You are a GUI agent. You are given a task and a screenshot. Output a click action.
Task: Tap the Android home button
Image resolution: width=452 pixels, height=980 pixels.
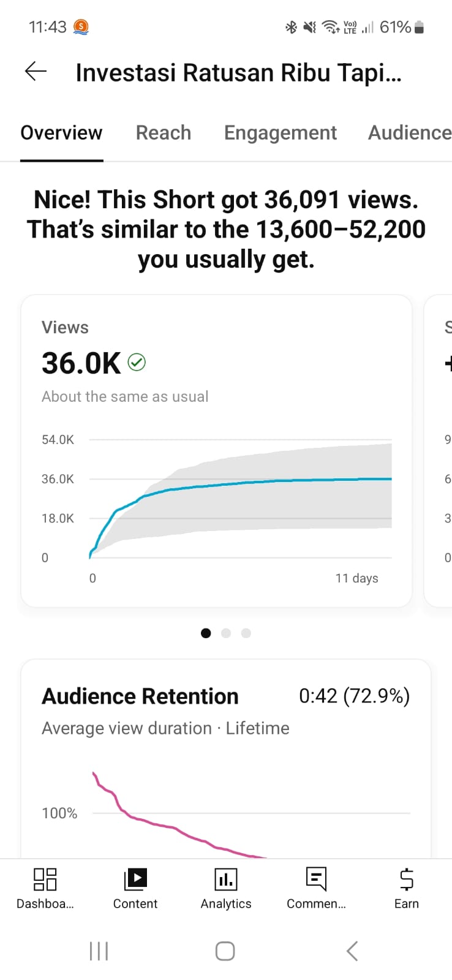[x=225, y=951]
